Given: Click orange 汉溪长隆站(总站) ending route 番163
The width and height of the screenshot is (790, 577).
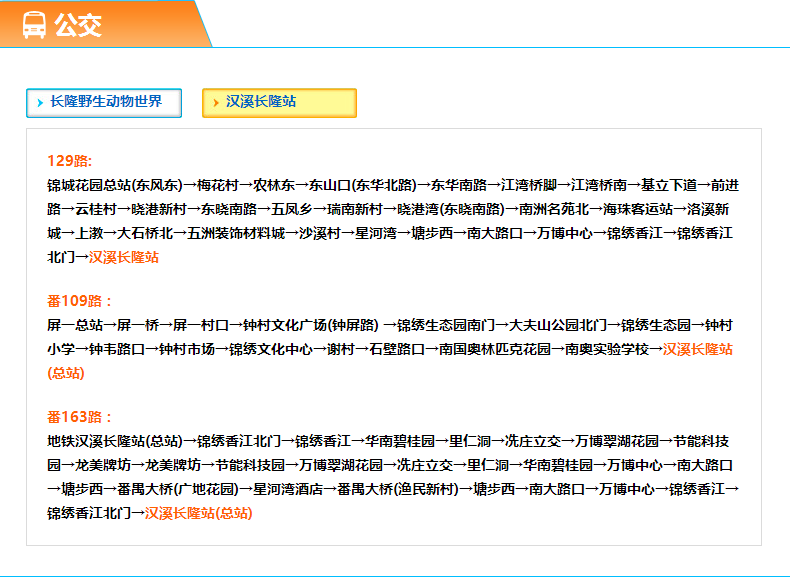Looking at the screenshot, I should tap(199, 513).
